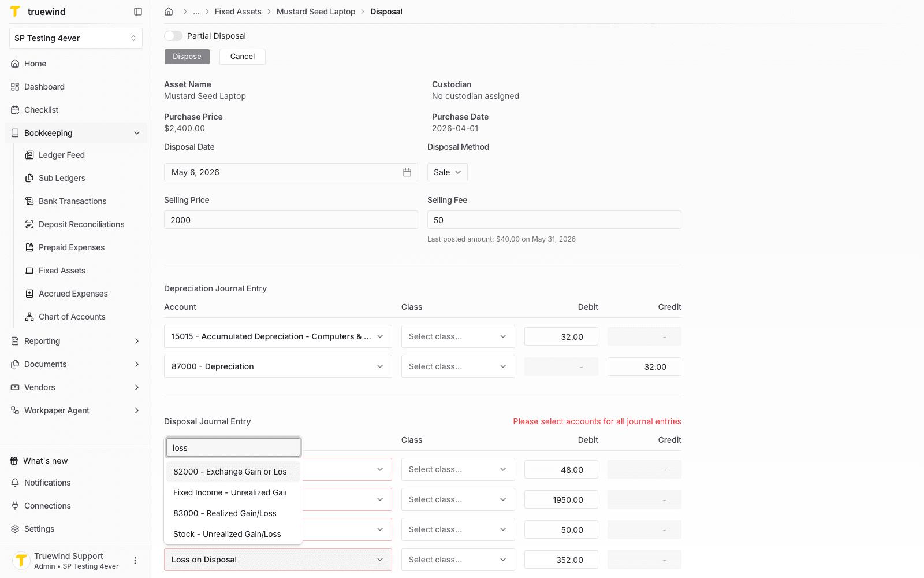Open the user options three-dot menu
Screen dimensions: 924x578
point(135,561)
